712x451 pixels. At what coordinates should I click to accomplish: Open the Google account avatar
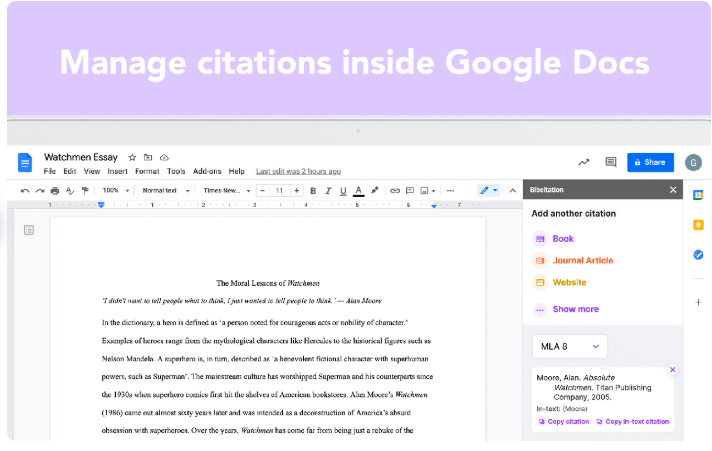coord(693,163)
